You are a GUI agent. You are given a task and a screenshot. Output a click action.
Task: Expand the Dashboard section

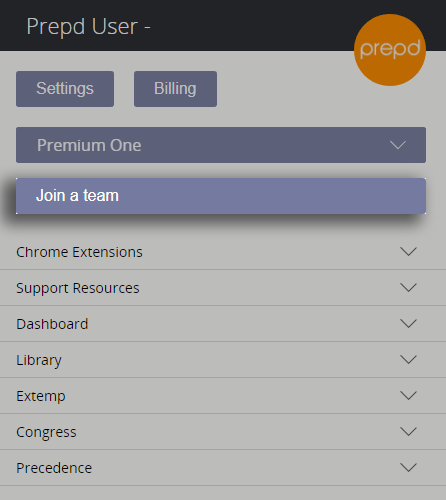(223, 324)
